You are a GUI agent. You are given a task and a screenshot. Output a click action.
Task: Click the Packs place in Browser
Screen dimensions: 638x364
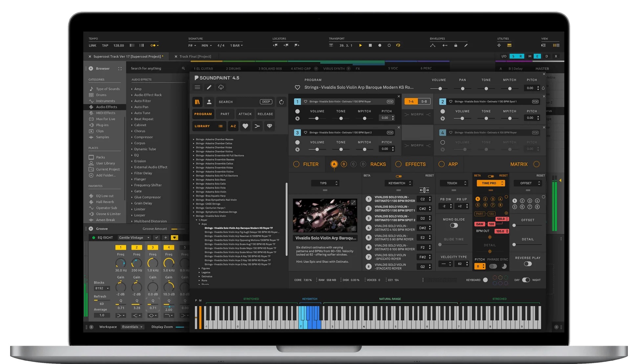[x=100, y=157]
